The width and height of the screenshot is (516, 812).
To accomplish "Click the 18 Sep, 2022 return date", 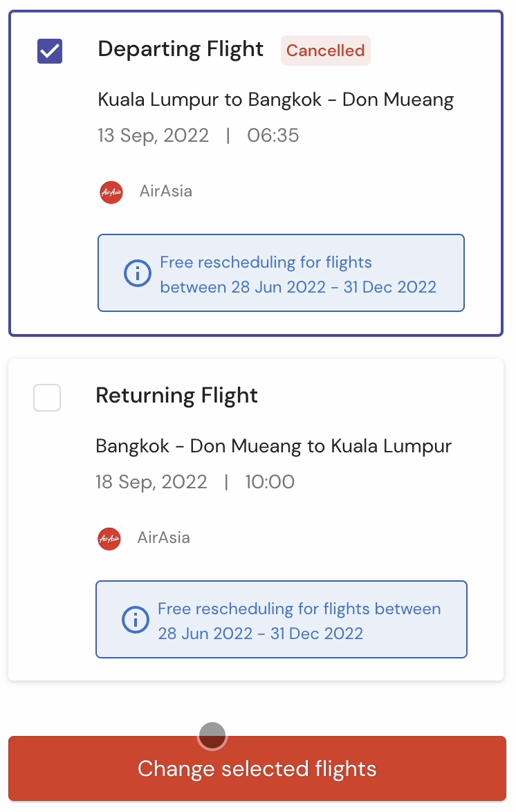I will point(151,482).
